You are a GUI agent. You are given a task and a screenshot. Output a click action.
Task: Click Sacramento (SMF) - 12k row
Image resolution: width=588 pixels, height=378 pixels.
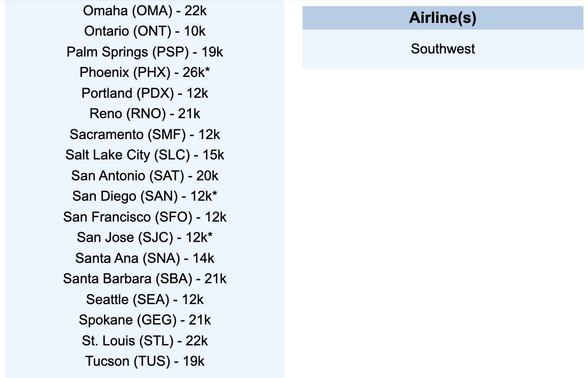[145, 134]
